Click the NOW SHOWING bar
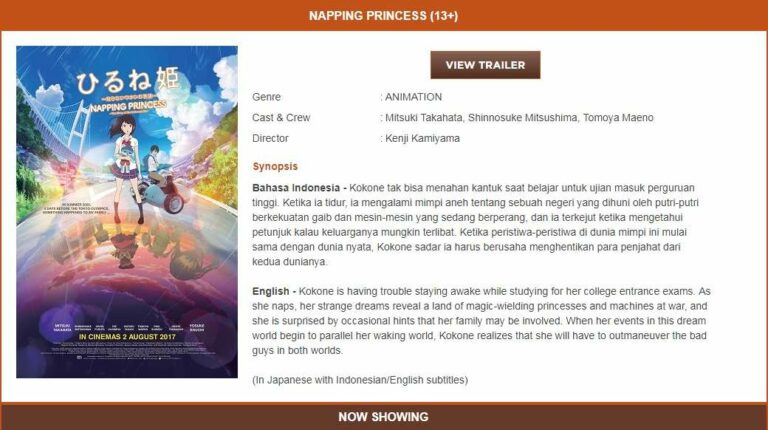 [x=384, y=416]
